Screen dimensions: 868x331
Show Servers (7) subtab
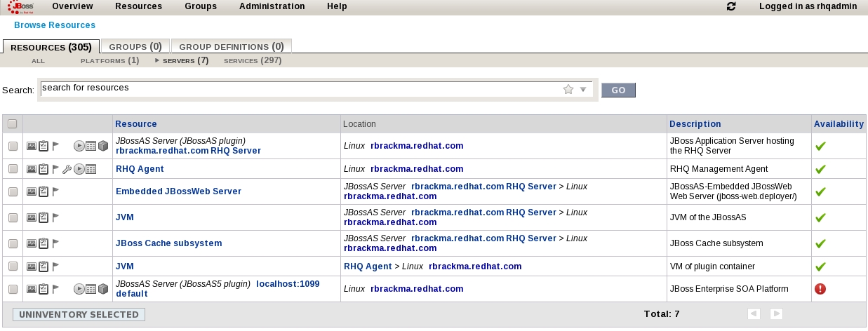coord(185,61)
